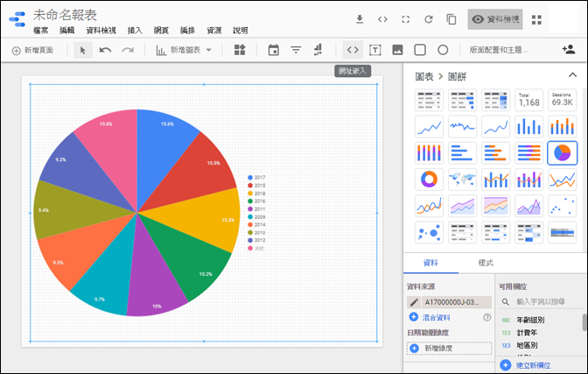The width and height of the screenshot is (588, 374).
Task: Select Total 1,168 scorecard chart
Action: [528, 100]
